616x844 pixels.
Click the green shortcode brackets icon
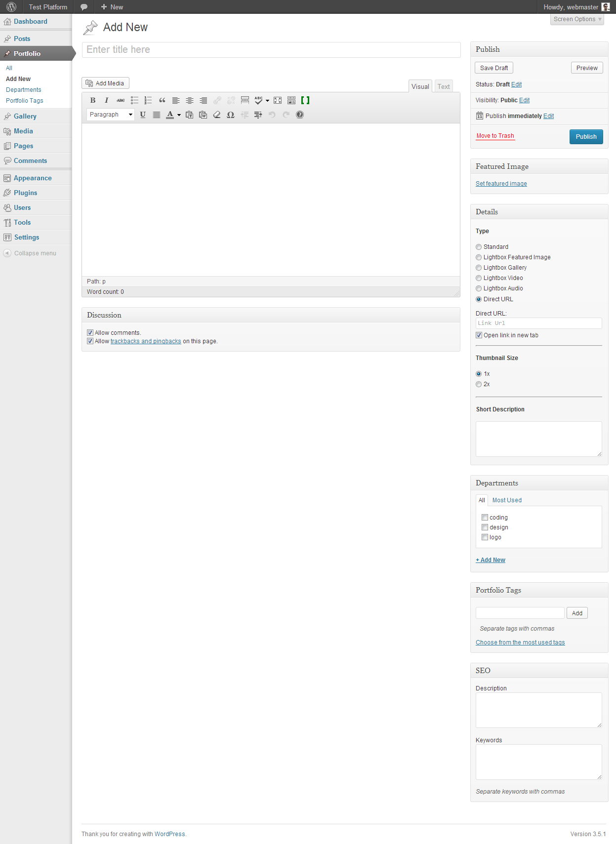pos(305,100)
